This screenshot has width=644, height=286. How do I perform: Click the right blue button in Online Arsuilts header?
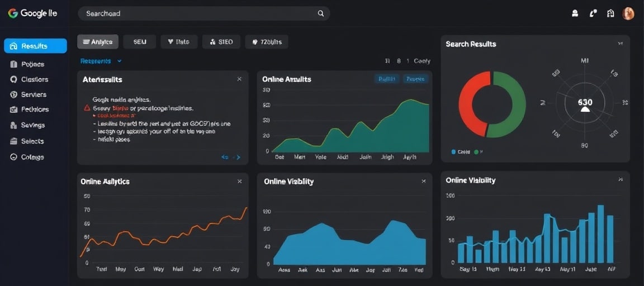pos(415,79)
